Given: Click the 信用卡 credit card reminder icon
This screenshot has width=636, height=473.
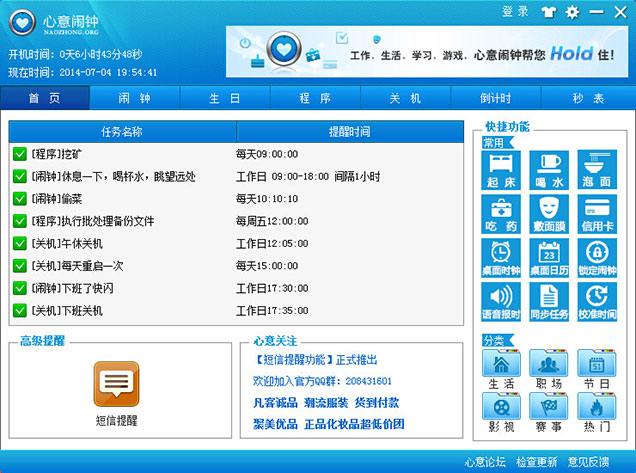Looking at the screenshot, I should 597,211.
